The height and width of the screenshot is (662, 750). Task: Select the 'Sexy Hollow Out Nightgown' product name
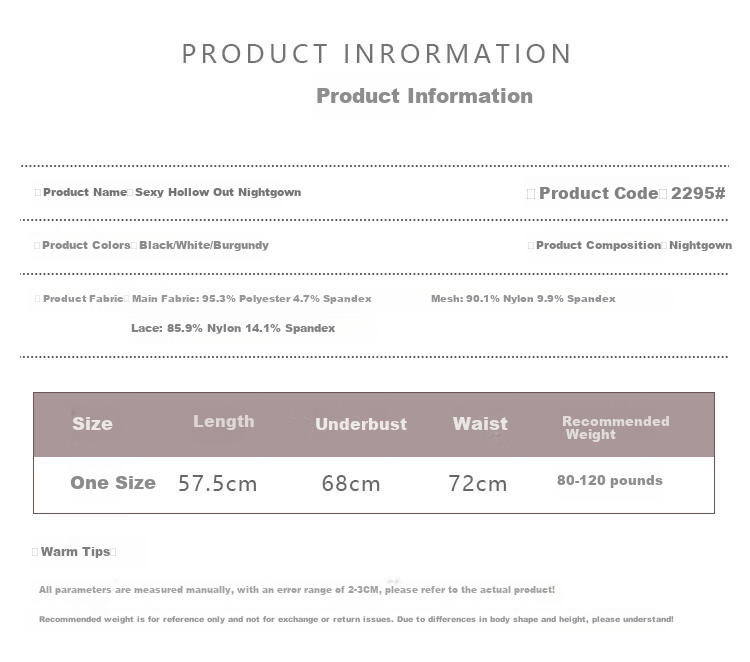[218, 192]
